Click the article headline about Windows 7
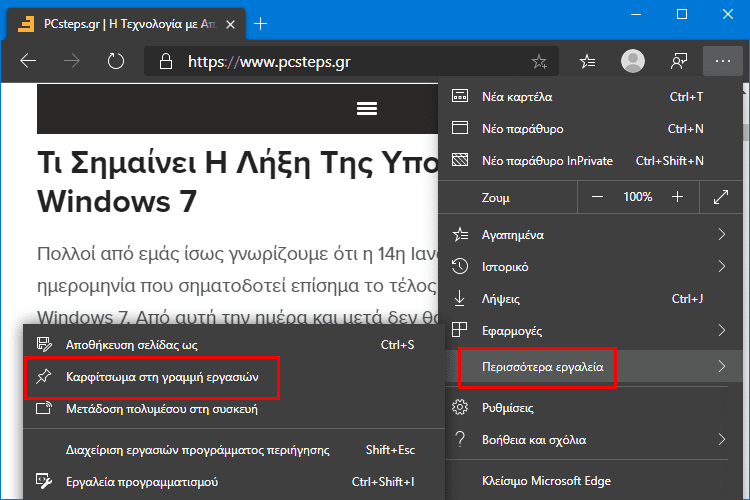Image resolution: width=750 pixels, height=500 pixels. (238, 182)
